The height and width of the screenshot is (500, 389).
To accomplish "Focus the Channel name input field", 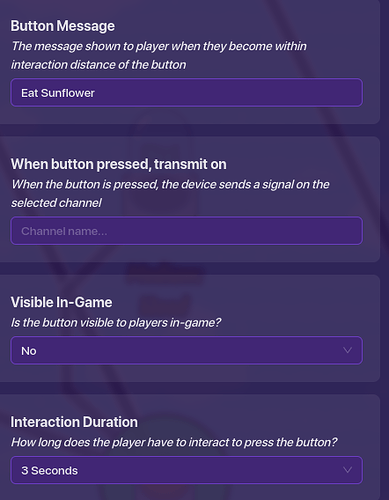I will click(x=186, y=231).
